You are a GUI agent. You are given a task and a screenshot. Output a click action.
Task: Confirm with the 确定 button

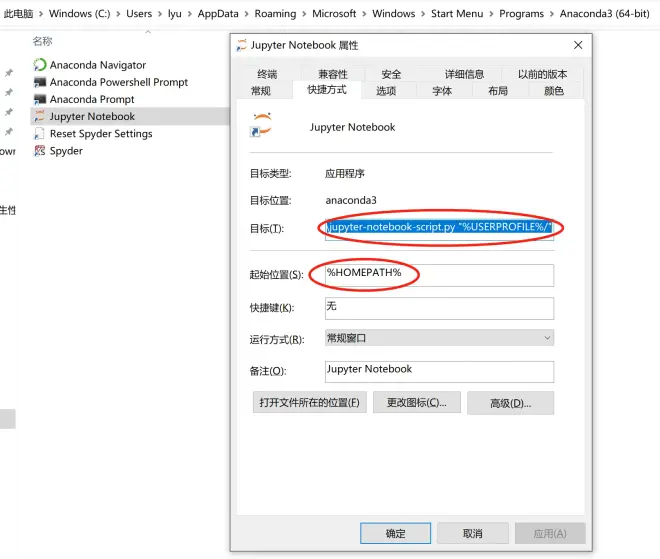pos(395,534)
